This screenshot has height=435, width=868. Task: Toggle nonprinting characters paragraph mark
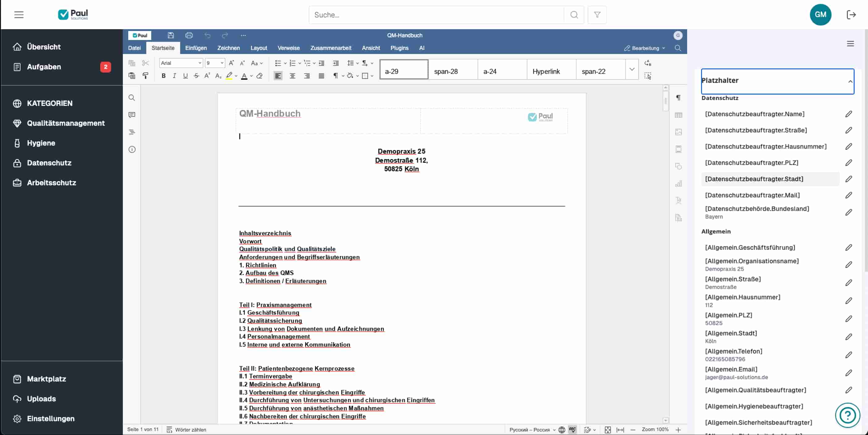point(336,76)
